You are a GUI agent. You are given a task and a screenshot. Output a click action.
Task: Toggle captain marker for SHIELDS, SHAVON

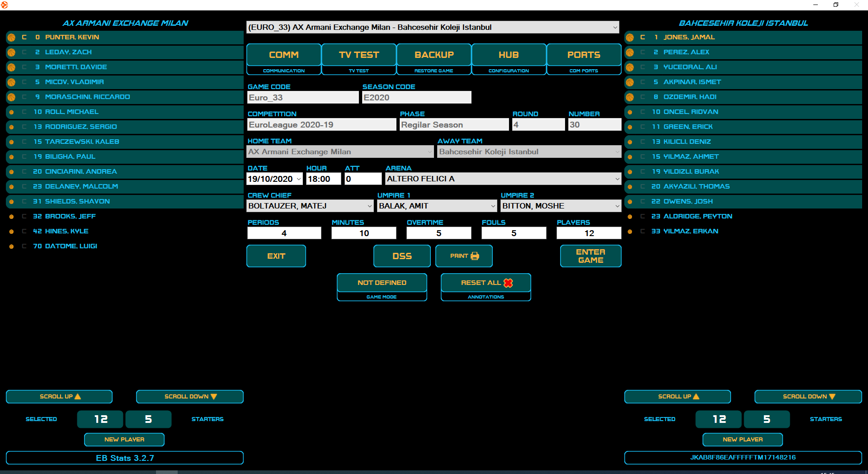[24, 201]
